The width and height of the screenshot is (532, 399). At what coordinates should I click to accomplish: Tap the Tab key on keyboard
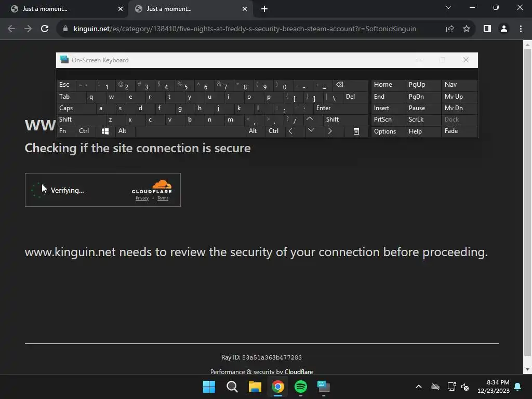(x=71, y=97)
